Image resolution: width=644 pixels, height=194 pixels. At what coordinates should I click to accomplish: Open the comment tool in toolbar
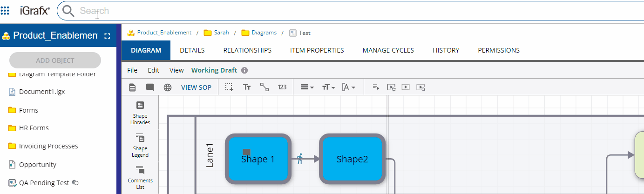point(150,87)
